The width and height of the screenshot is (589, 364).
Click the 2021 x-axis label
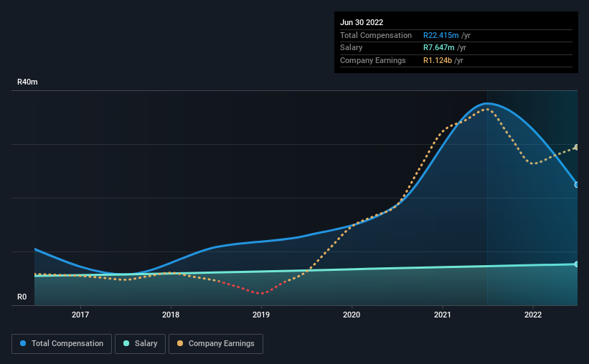click(443, 315)
